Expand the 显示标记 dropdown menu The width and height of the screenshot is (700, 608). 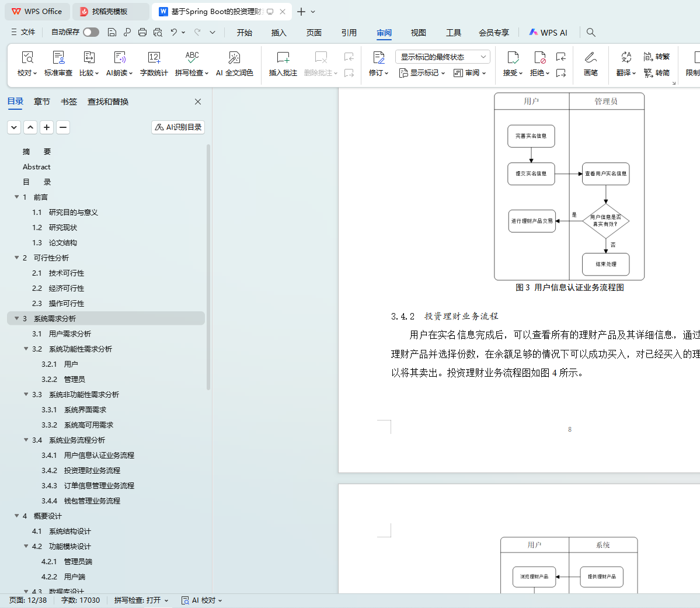(422, 73)
